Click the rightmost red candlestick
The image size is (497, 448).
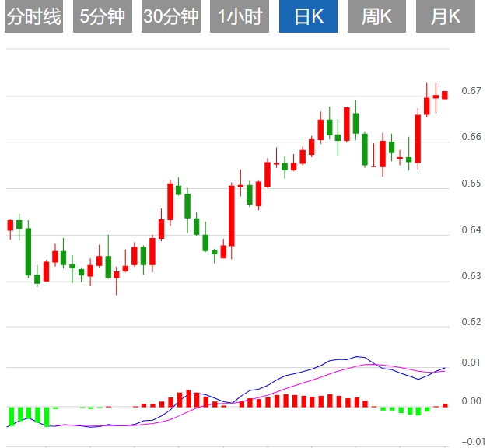point(445,95)
